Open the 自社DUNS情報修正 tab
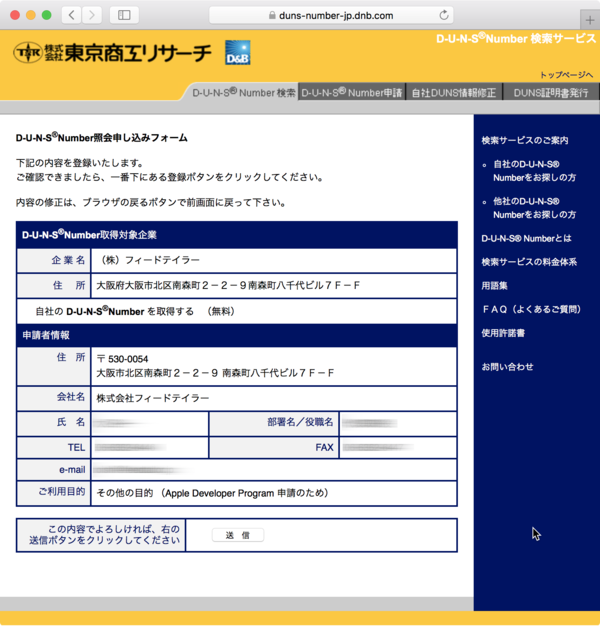This screenshot has height=626, width=600. [x=454, y=93]
